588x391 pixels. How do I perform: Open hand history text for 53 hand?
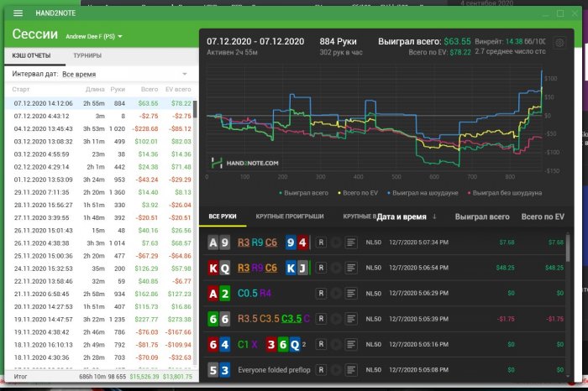(350, 370)
